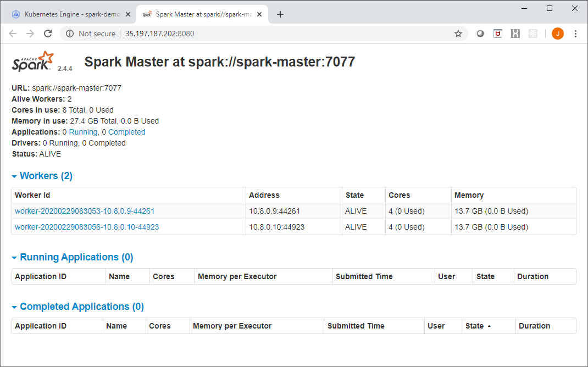Click the address bar URL 35.197.187.202:8080
This screenshot has height=367, width=588.
[160, 34]
